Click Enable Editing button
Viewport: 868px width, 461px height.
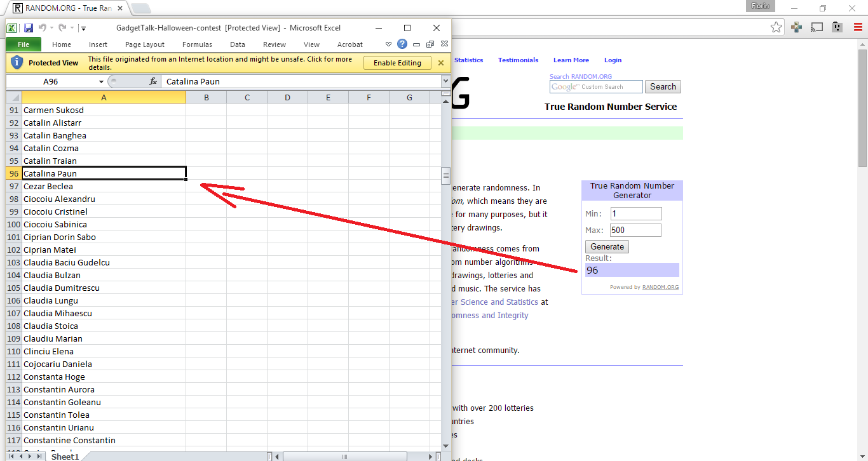[397, 63]
